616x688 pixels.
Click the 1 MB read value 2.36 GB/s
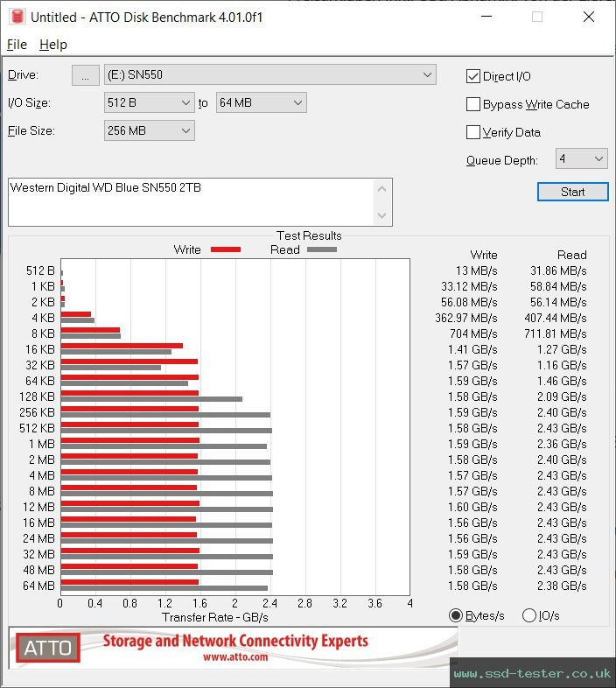562,444
